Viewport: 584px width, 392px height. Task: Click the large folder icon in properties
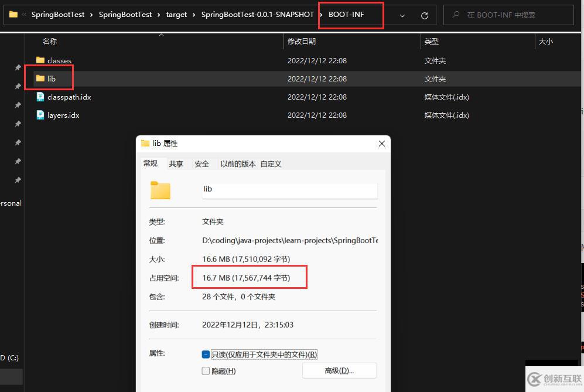(x=160, y=190)
